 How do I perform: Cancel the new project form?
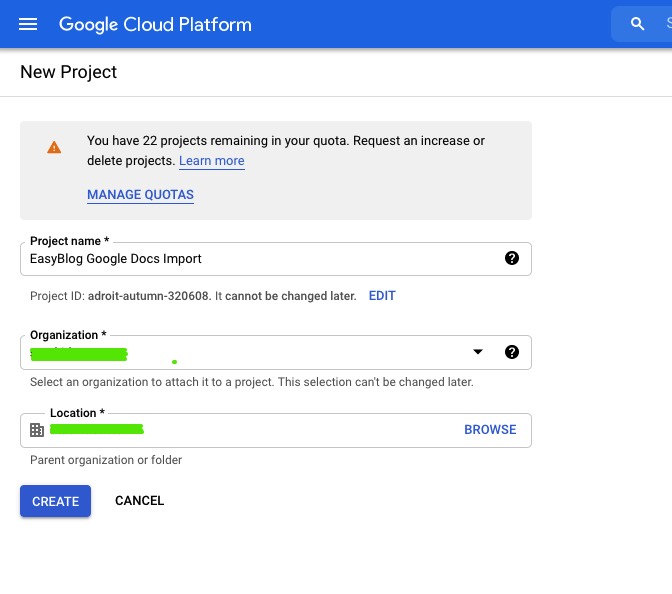139,501
